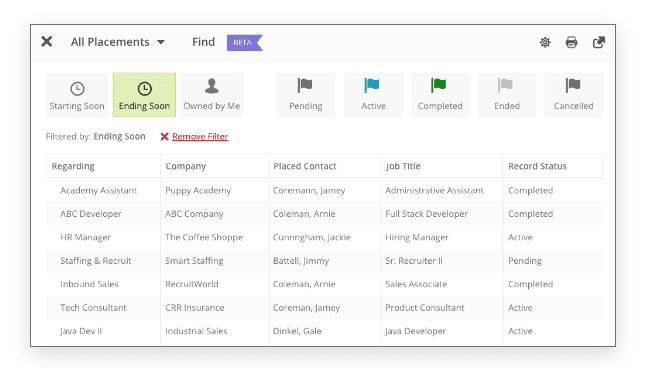Viewport: 646px width, 383px height.
Task: Click the CRR Insurance company cell
Action: tap(194, 308)
